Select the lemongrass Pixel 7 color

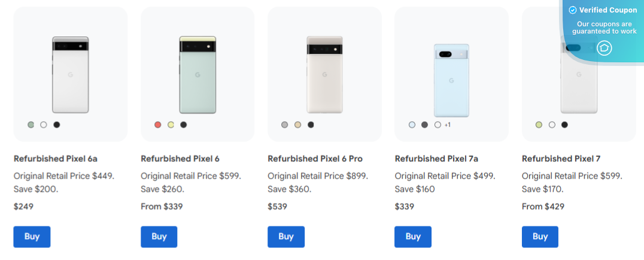(x=539, y=125)
